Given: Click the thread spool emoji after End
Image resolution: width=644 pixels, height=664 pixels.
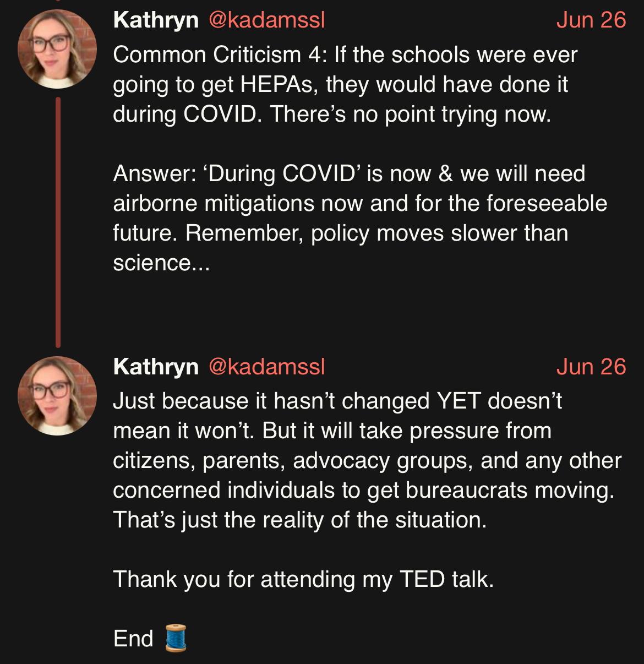Looking at the screenshot, I should 176,639.
